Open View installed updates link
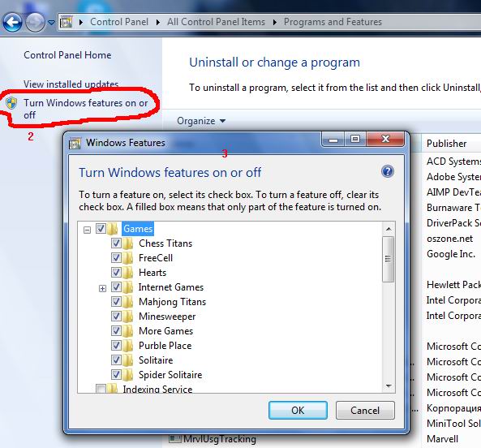The width and height of the screenshot is (481, 448). 71,84
